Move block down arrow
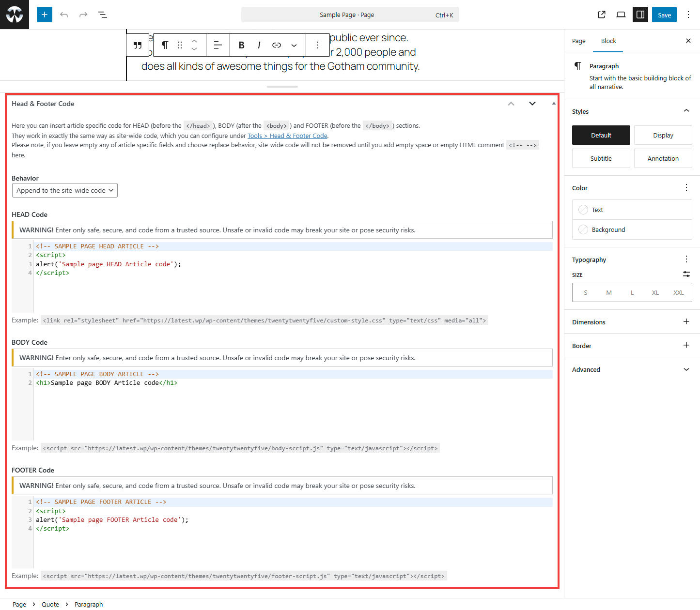The height and width of the screenshot is (610, 700). [194, 49]
